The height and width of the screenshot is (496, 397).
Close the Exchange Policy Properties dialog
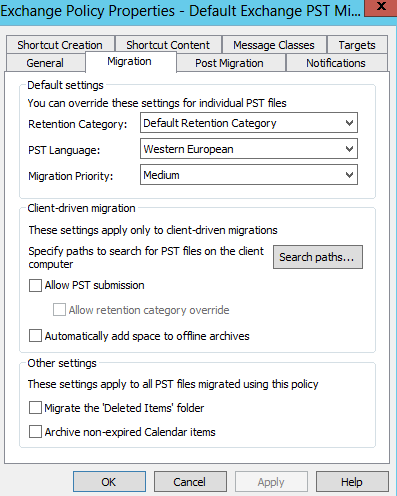[381, 7]
